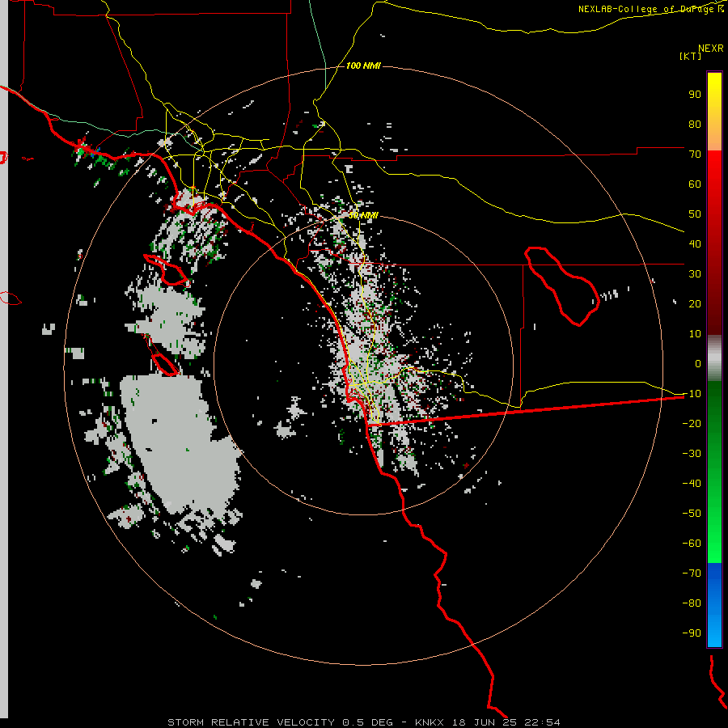Image resolution: width=728 pixels, height=728 pixels.
Task: Click the 0 value on the velocity scale
Action: (x=698, y=363)
